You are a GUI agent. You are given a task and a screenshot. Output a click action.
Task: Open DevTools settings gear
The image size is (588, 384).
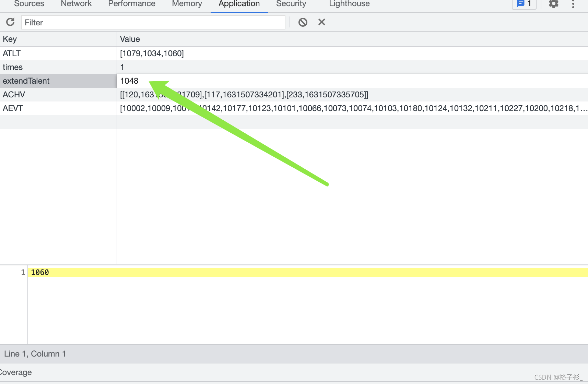click(x=554, y=4)
